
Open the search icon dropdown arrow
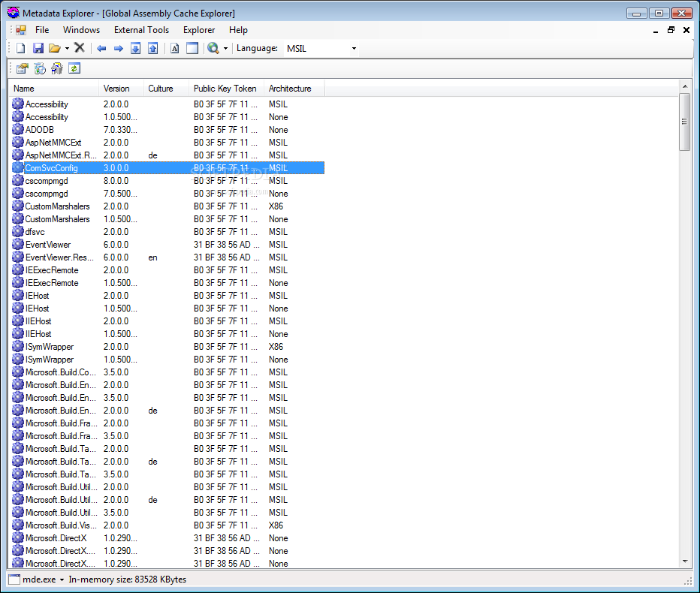click(x=225, y=48)
